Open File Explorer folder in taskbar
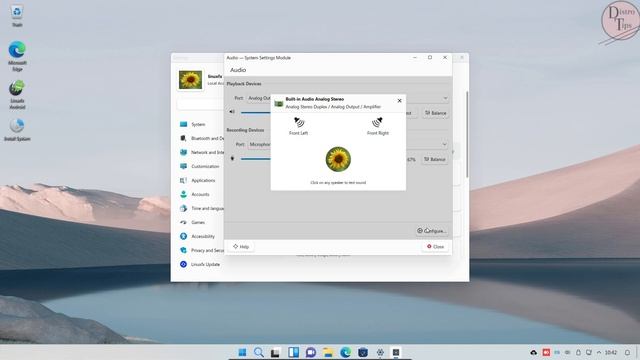The width and height of the screenshot is (640, 360). [x=328, y=352]
